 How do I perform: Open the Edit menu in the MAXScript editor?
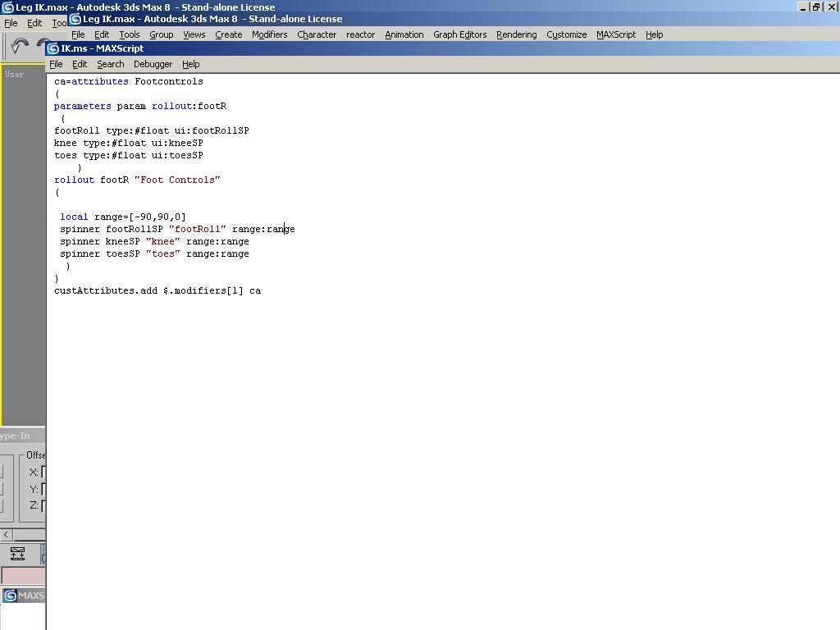click(80, 64)
